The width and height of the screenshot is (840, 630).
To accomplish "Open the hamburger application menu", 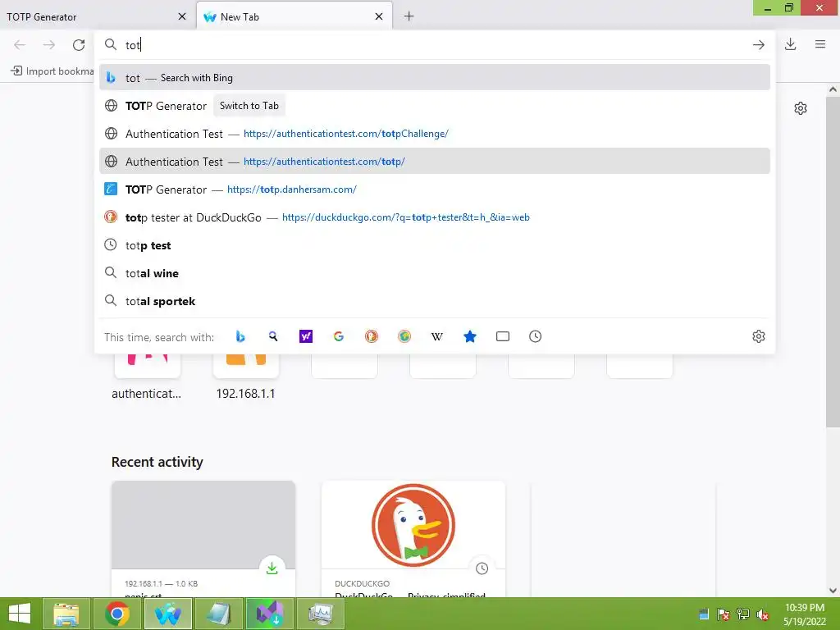I will [820, 44].
